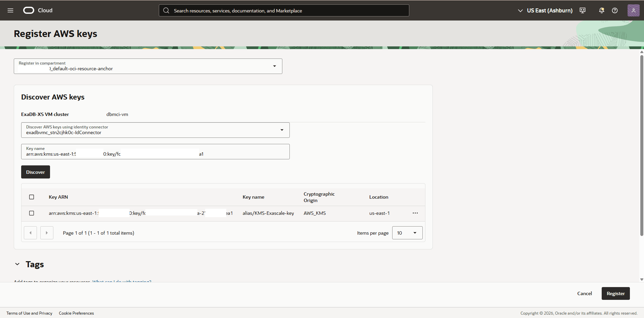Click Cancel
The width and height of the screenshot is (644, 318).
585,293
